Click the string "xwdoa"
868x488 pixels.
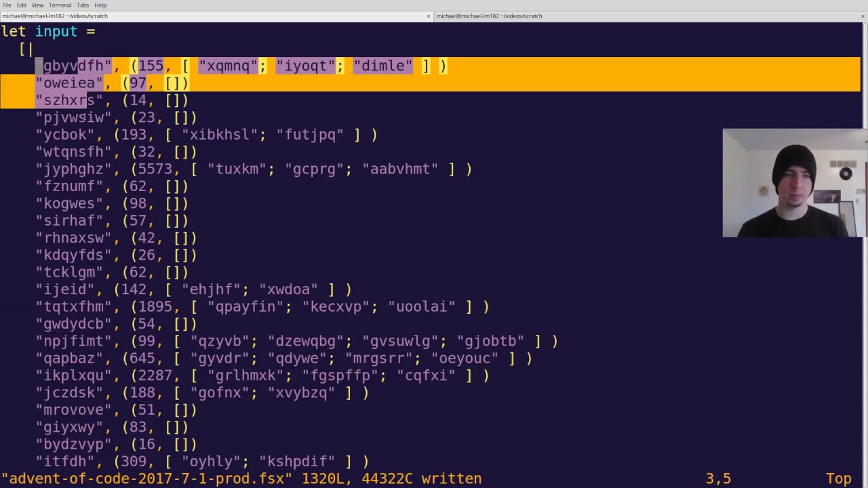[289, 289]
